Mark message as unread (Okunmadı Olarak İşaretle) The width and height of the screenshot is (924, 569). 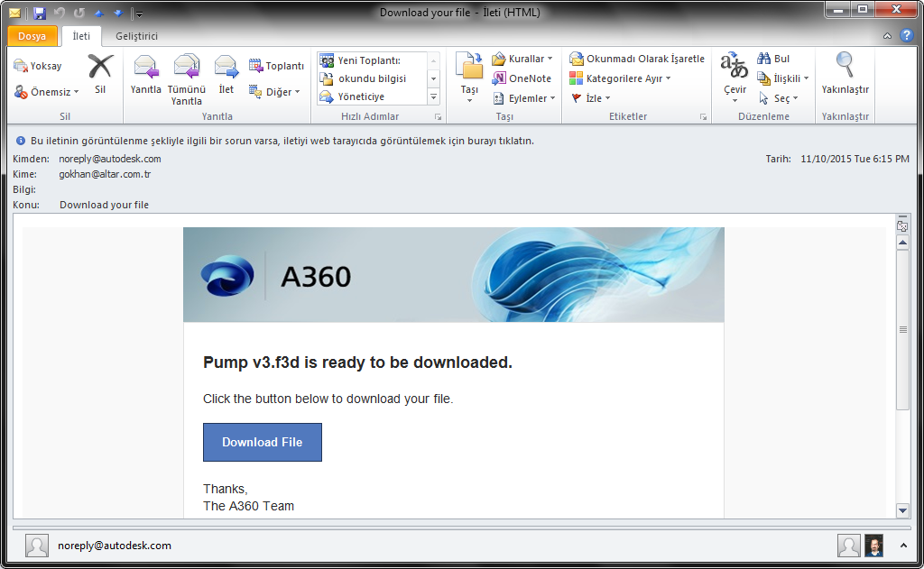pyautogui.click(x=636, y=59)
